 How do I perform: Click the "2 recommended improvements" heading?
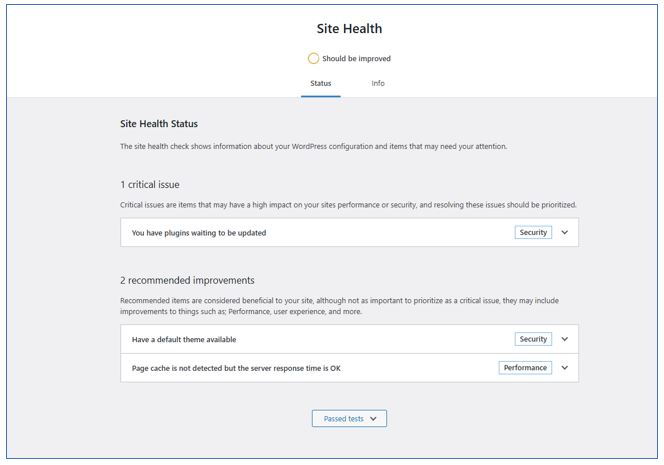point(187,281)
